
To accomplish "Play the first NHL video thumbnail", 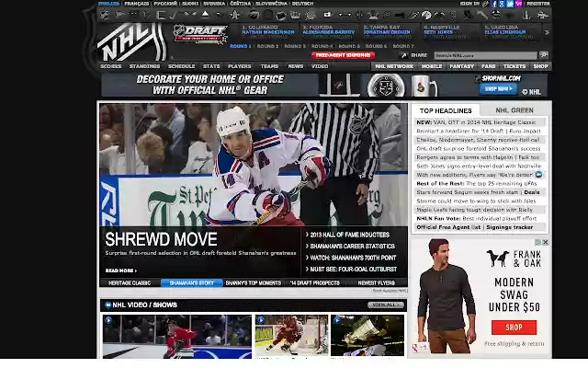I will (177, 337).
